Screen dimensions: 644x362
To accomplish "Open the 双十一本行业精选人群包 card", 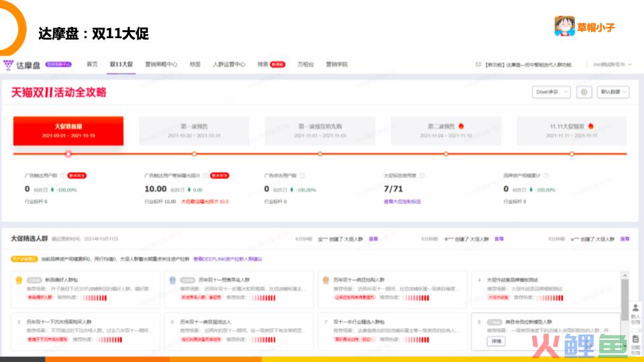I will tap(392, 330).
